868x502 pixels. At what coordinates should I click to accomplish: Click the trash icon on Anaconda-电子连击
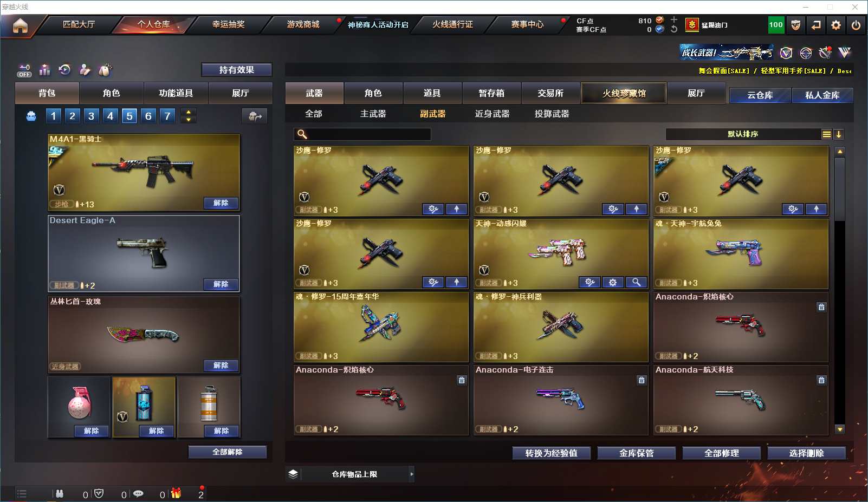click(x=642, y=380)
